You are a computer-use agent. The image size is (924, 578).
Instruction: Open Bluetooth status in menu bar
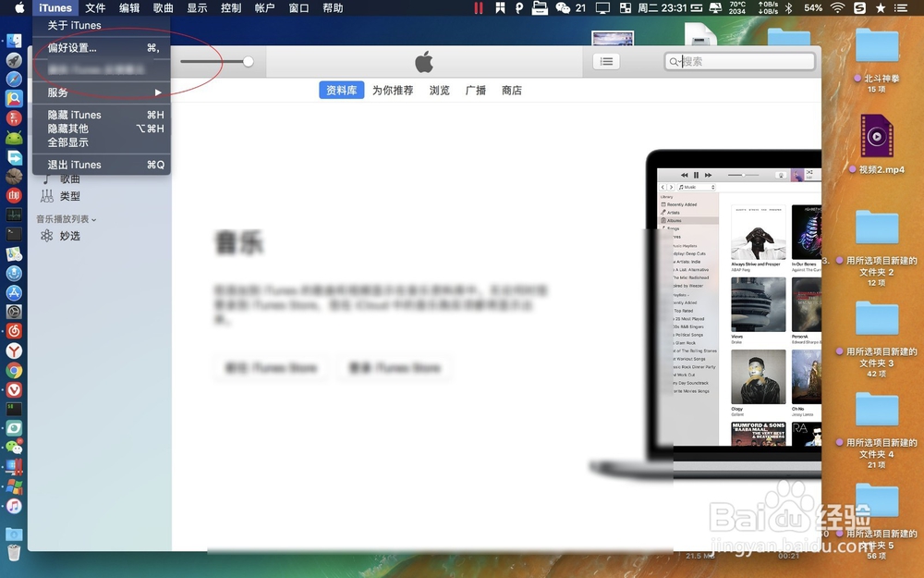(788, 7)
